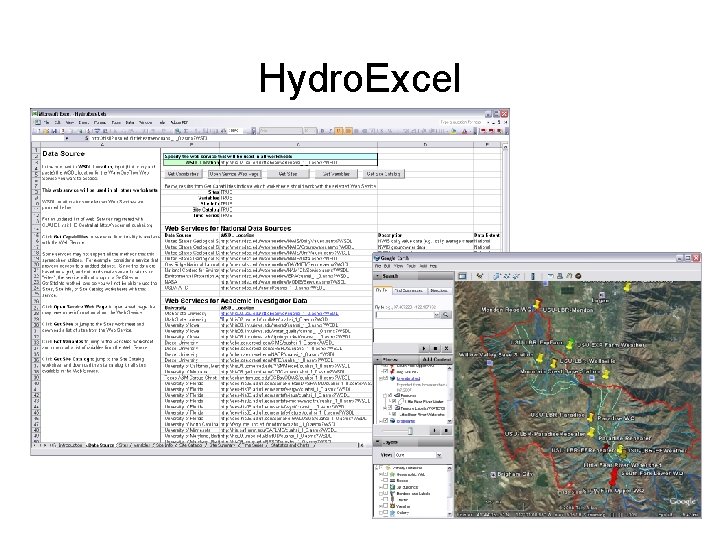Click the highlighted Underline icon in Excel
The image size is (720, 540).
click(338, 131)
